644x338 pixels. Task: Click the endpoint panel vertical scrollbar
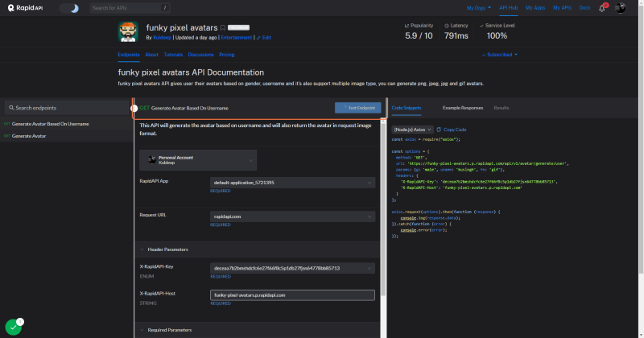pyautogui.click(x=383, y=208)
